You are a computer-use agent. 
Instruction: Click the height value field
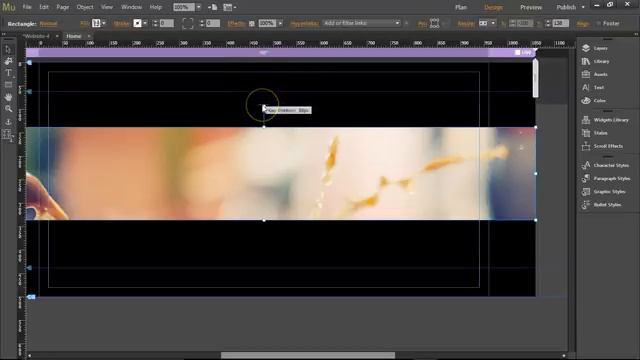(560, 23)
